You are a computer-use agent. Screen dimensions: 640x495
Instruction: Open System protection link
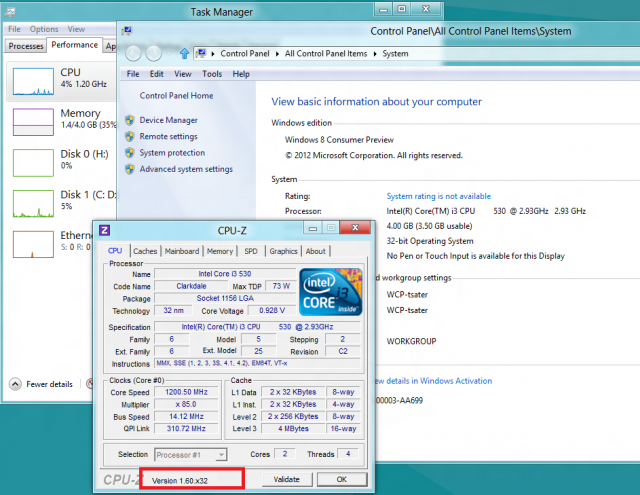click(172, 153)
